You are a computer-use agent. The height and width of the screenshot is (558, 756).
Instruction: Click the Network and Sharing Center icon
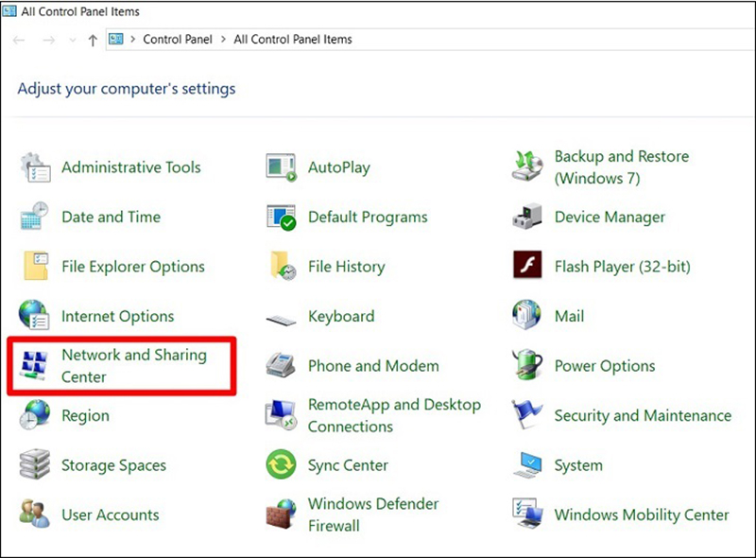(34, 365)
